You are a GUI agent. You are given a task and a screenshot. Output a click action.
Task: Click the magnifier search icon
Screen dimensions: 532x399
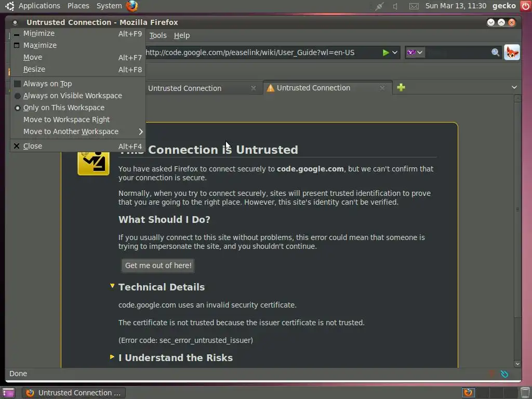(495, 52)
